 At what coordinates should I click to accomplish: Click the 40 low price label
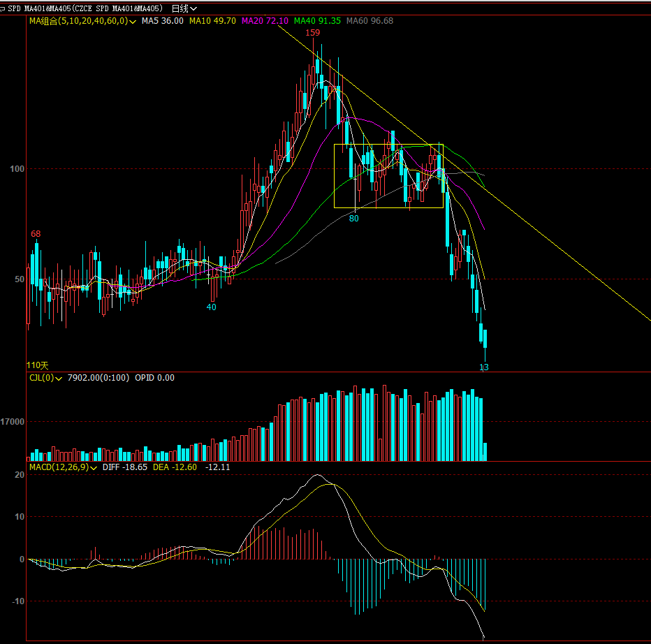tap(211, 307)
